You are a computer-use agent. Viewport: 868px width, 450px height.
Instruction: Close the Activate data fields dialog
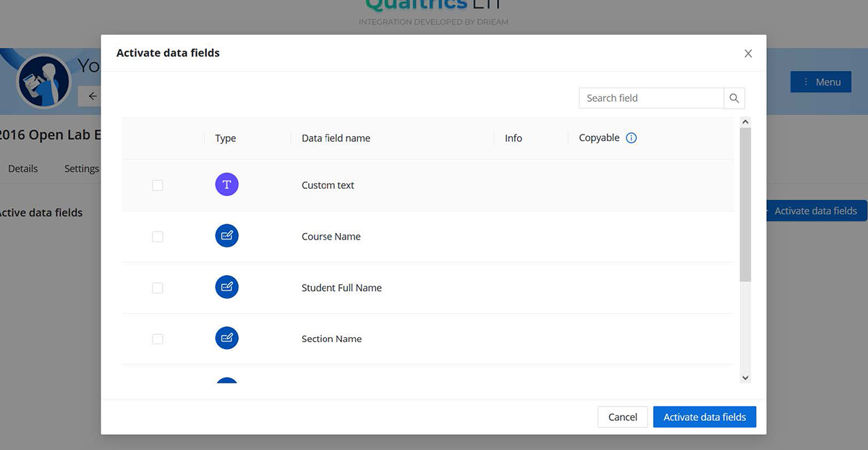point(748,54)
